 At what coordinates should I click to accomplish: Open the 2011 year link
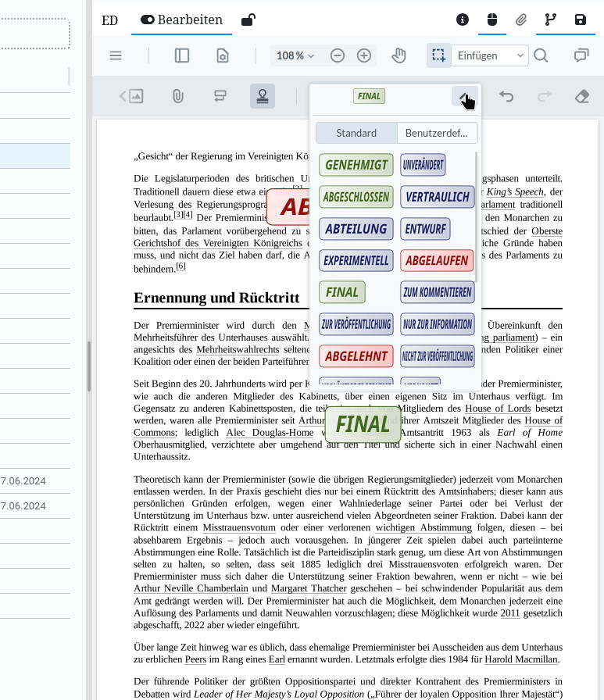[x=509, y=613]
